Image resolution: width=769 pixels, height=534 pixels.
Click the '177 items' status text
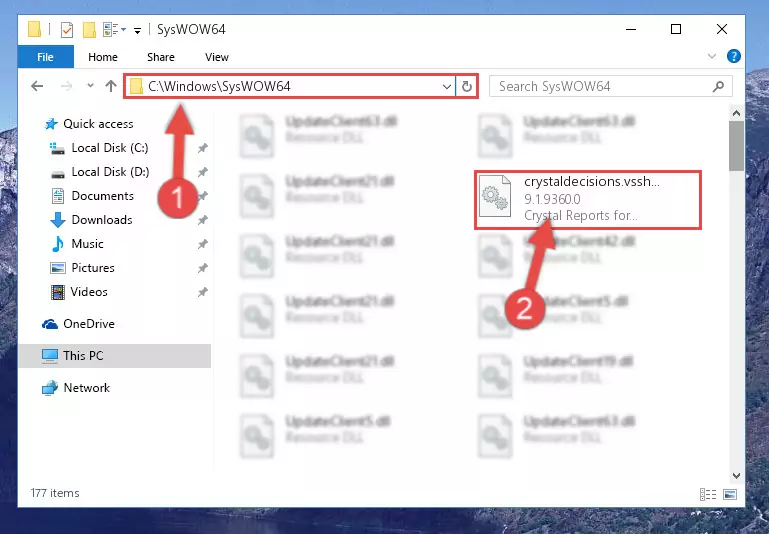click(55, 493)
